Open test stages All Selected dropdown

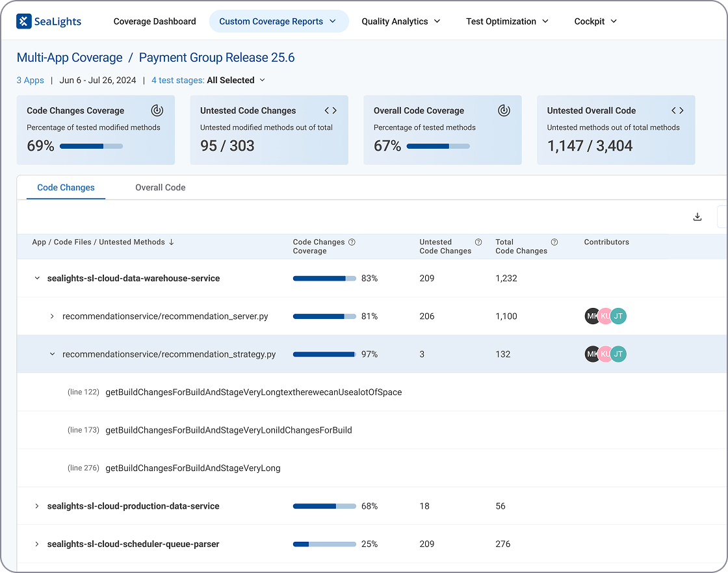click(236, 81)
